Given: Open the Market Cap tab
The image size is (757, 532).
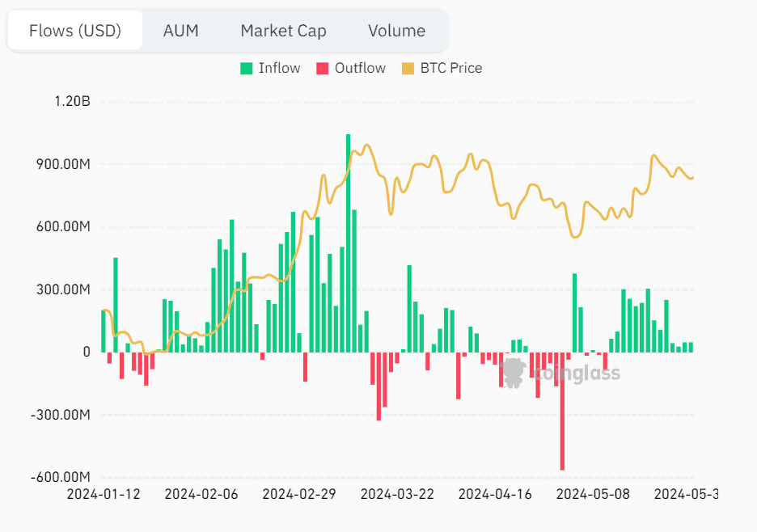Looking at the screenshot, I should pos(283,31).
